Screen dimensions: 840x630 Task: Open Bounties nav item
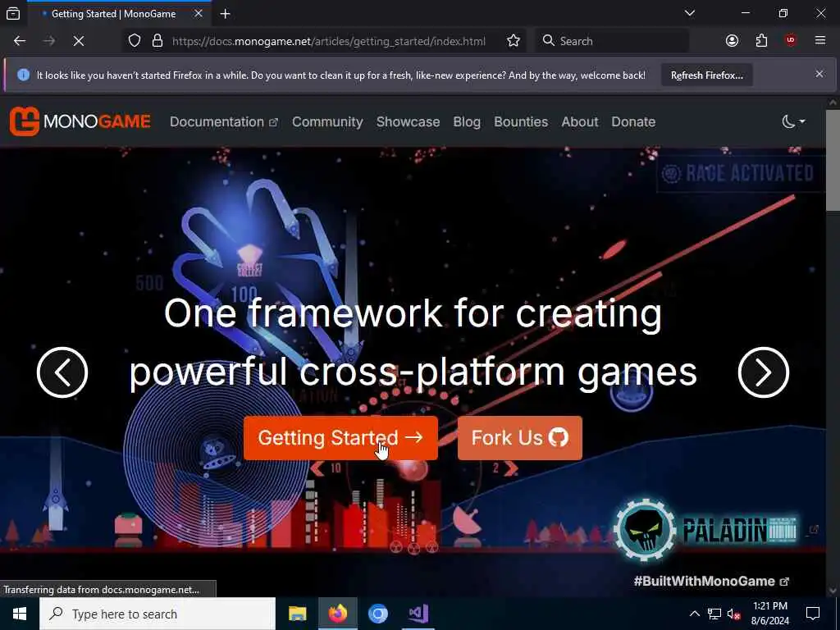coord(521,121)
